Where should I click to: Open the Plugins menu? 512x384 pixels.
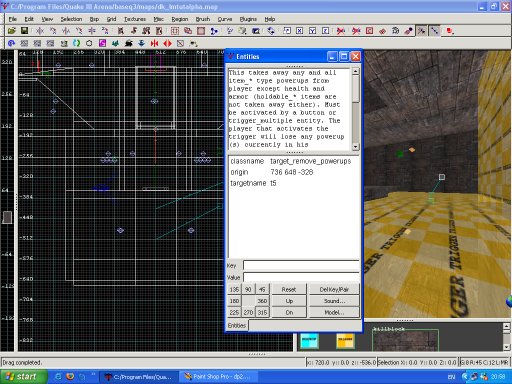248,19
